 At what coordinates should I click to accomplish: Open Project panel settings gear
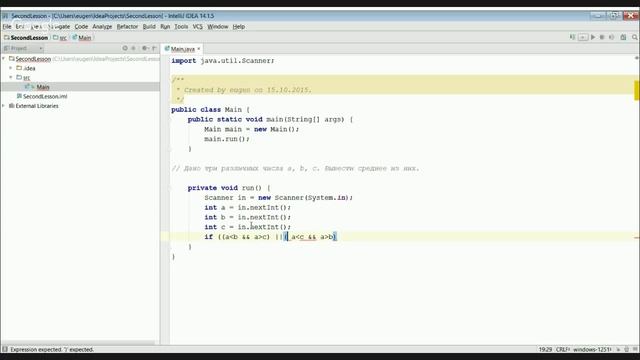coord(144,48)
